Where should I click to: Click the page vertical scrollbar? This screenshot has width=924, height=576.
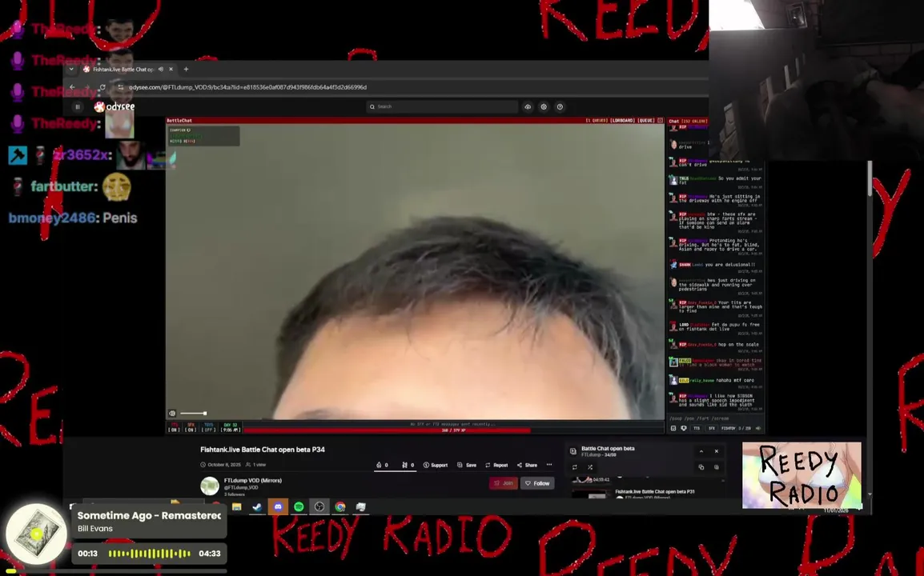(x=870, y=178)
